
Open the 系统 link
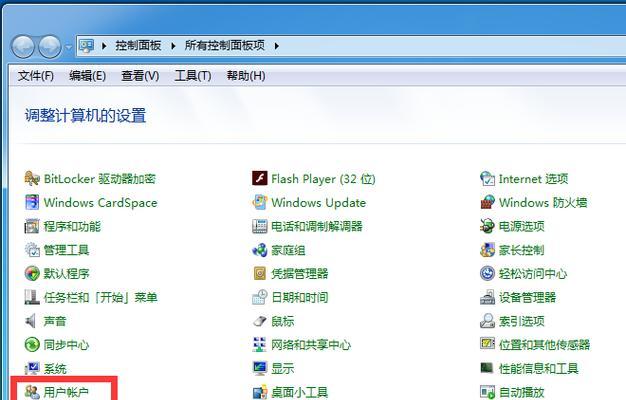click(55, 368)
